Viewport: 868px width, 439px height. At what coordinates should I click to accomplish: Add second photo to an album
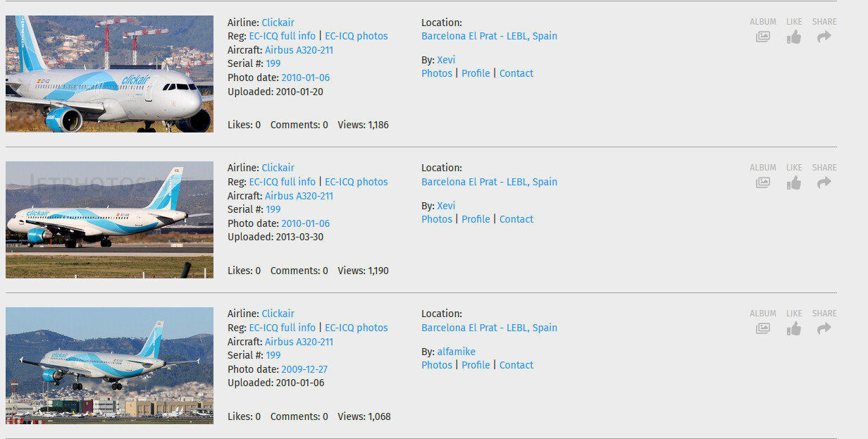pyautogui.click(x=762, y=183)
